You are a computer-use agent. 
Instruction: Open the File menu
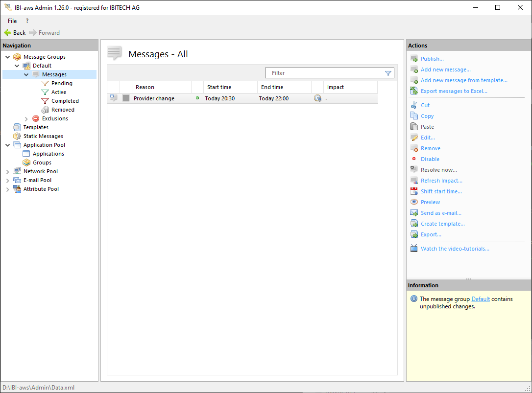[12, 21]
